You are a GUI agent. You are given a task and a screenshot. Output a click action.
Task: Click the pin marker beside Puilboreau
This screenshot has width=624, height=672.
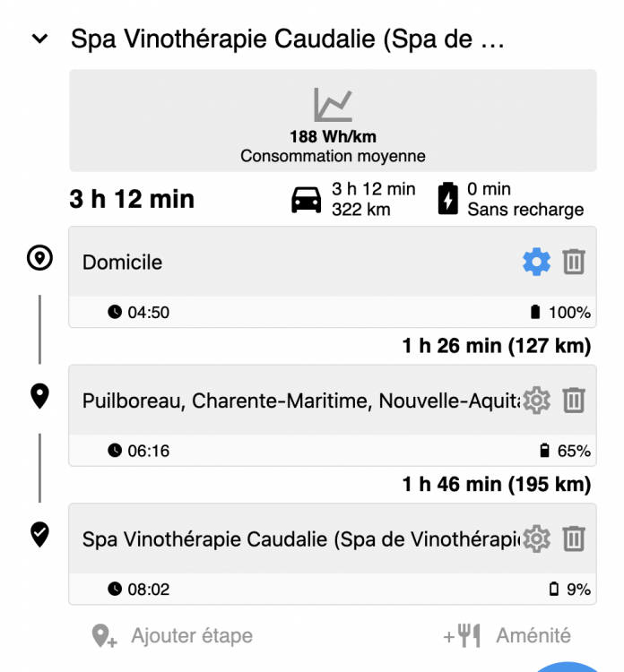pos(39,396)
